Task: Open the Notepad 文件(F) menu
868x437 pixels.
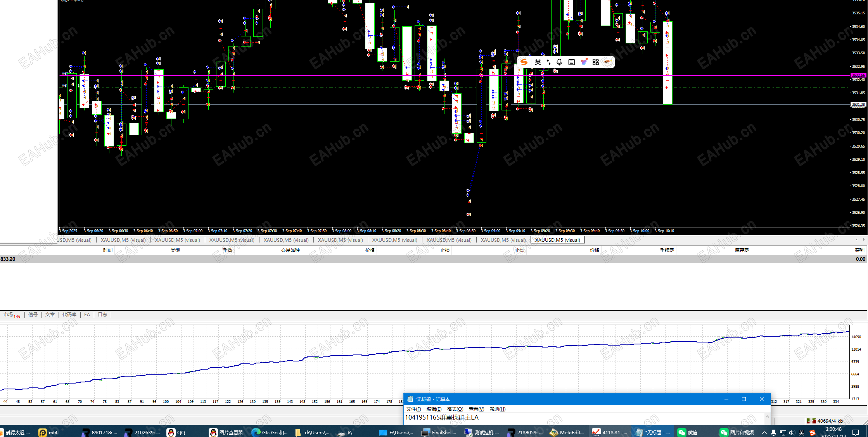Action: [x=413, y=409]
